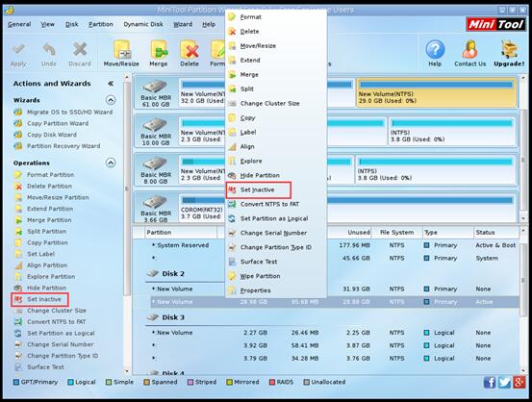The height and width of the screenshot is (402, 532).
Task: Click Format Partition in Operations
Action: tap(44, 175)
